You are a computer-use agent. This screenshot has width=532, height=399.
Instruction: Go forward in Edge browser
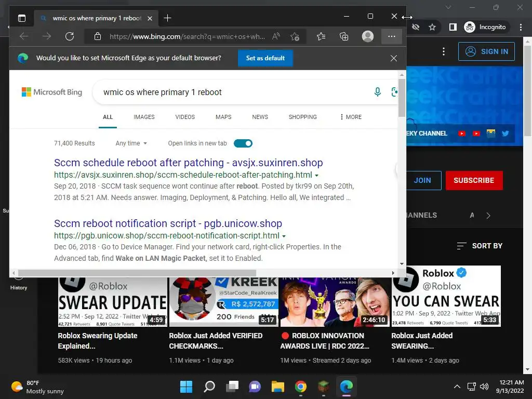(47, 36)
